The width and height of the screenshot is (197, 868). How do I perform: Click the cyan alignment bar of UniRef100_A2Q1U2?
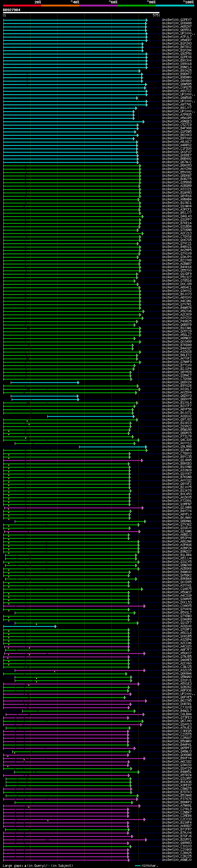(91, 416)
